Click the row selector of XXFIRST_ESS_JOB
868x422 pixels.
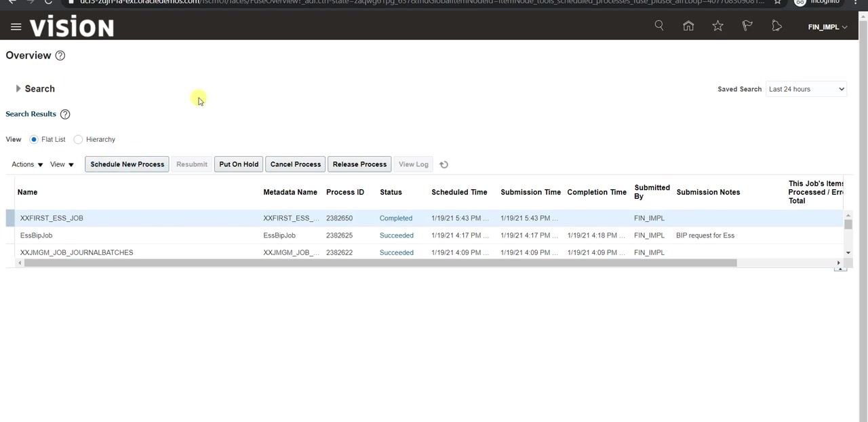pyautogui.click(x=10, y=218)
